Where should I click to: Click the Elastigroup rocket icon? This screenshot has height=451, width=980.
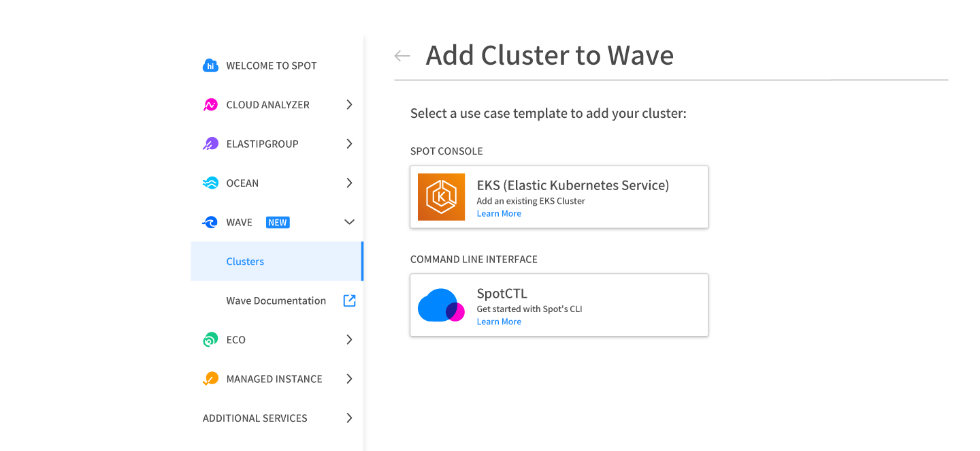click(x=210, y=144)
